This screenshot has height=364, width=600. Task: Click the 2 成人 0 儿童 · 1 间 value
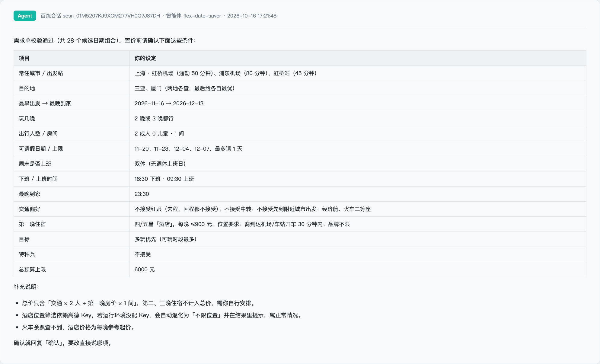[159, 134]
